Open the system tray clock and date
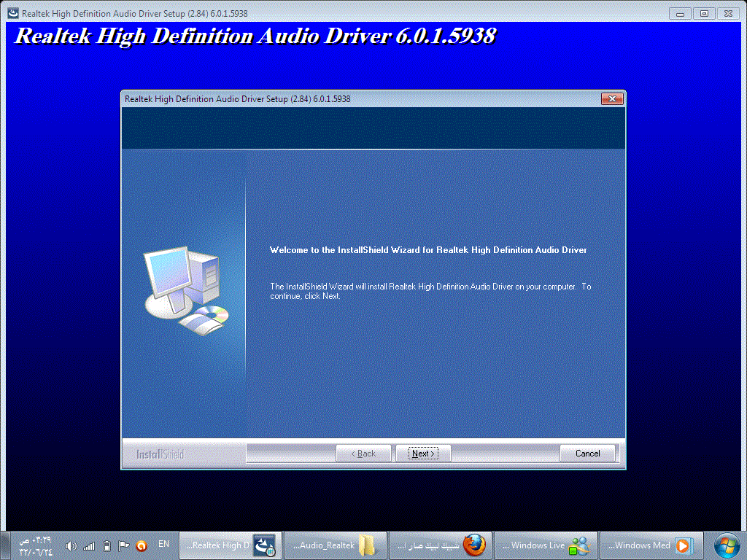 [36, 546]
